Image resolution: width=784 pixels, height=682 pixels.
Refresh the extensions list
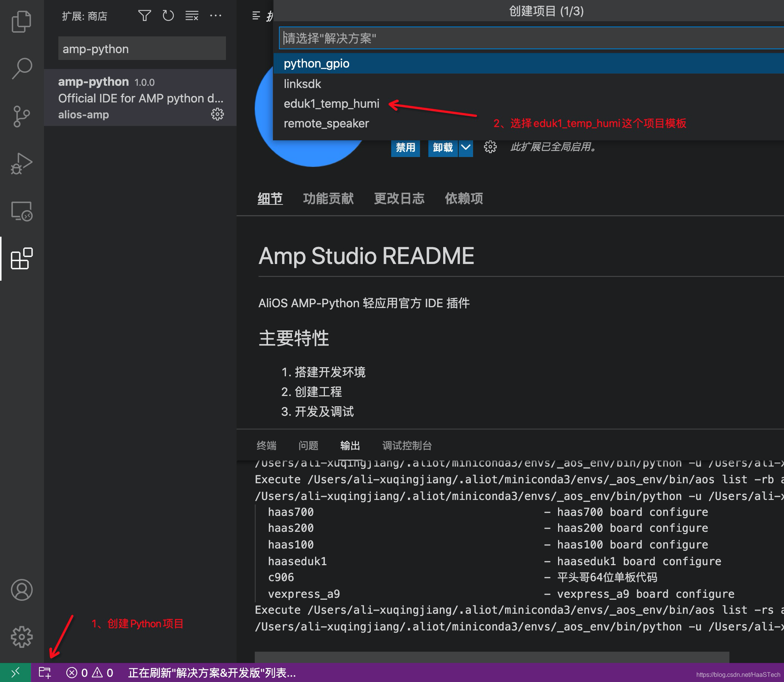point(168,16)
